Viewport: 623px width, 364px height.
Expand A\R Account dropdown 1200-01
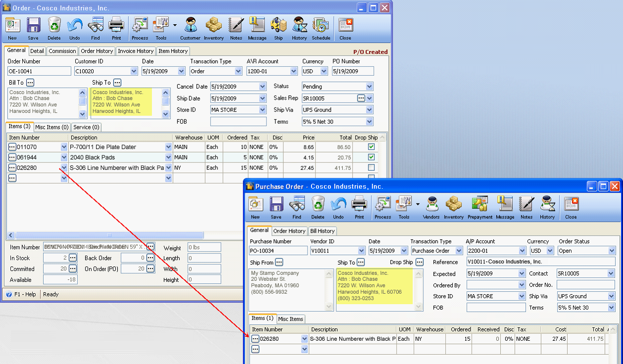click(x=295, y=71)
